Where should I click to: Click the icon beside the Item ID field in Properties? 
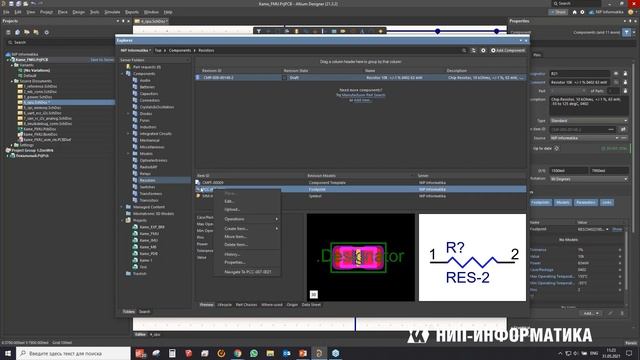[623, 129]
